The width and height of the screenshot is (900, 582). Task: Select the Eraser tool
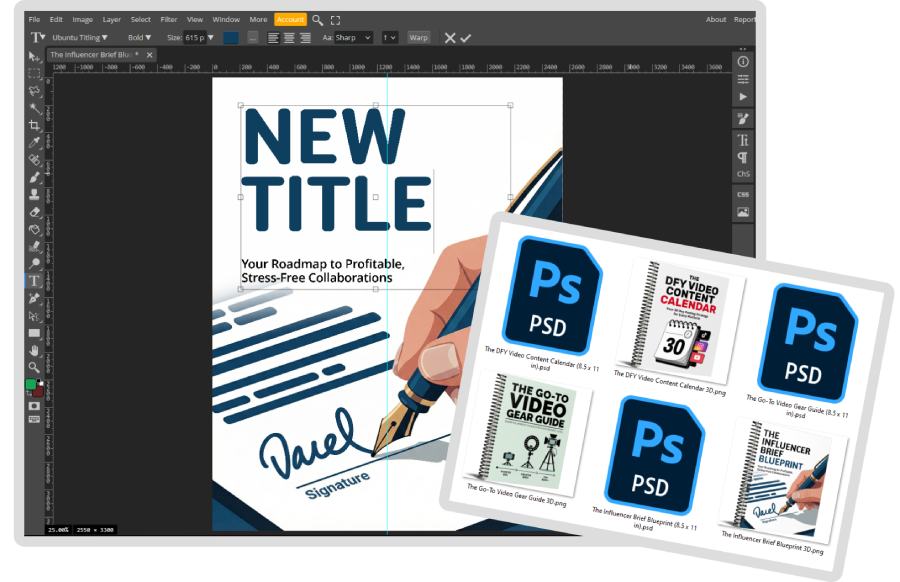click(34, 212)
